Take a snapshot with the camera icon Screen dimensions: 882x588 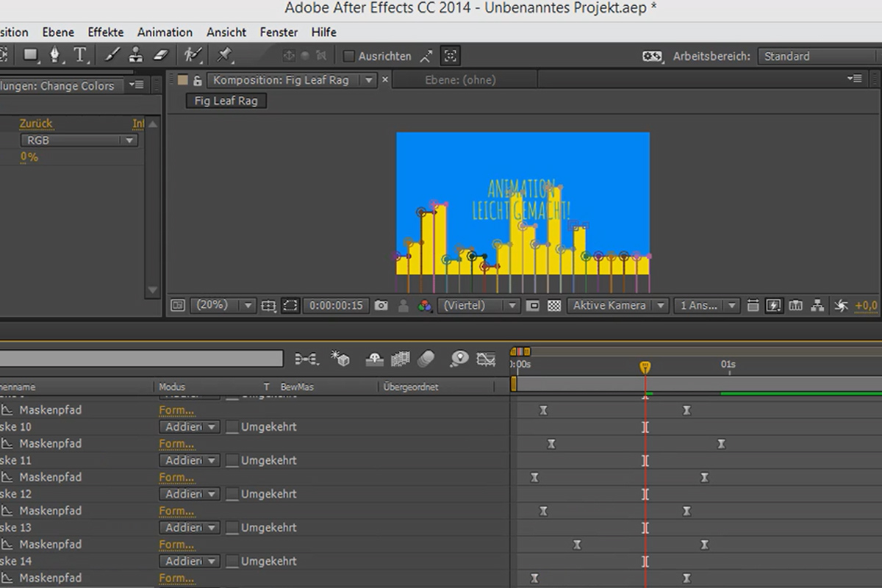pyautogui.click(x=381, y=305)
